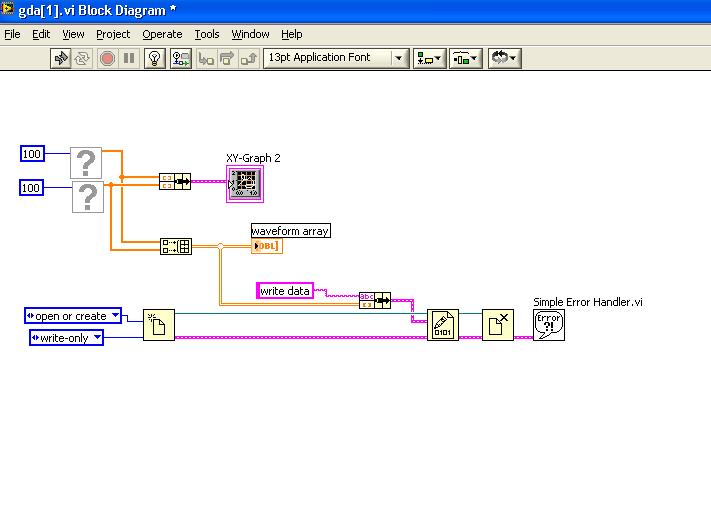Viewport: 711px width, 512px height.
Task: Open the 13pt Application Font dropdown
Action: [x=336, y=58]
